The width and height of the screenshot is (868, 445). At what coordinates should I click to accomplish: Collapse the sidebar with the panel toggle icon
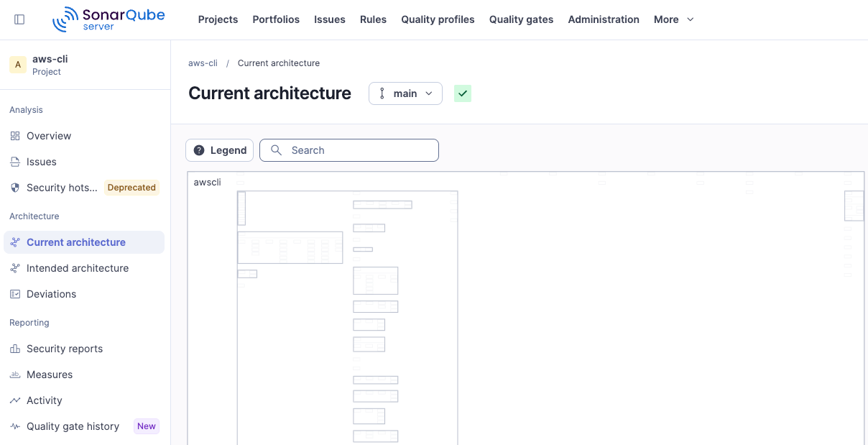19,19
